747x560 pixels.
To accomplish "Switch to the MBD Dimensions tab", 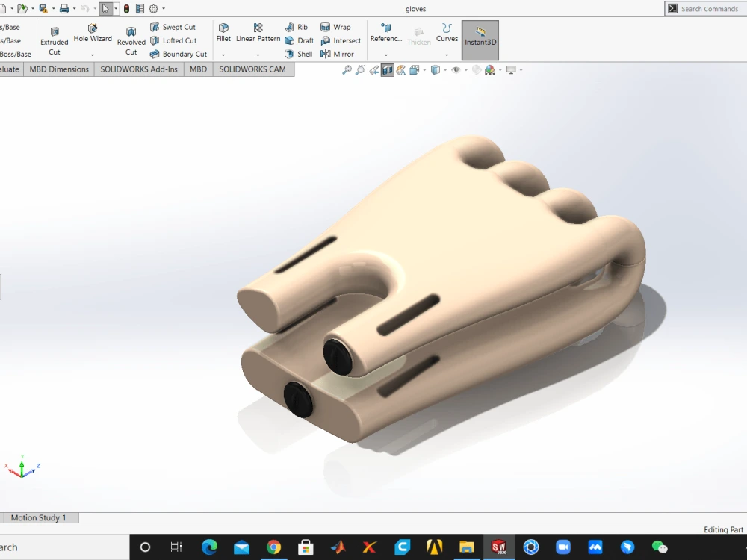I will click(59, 69).
